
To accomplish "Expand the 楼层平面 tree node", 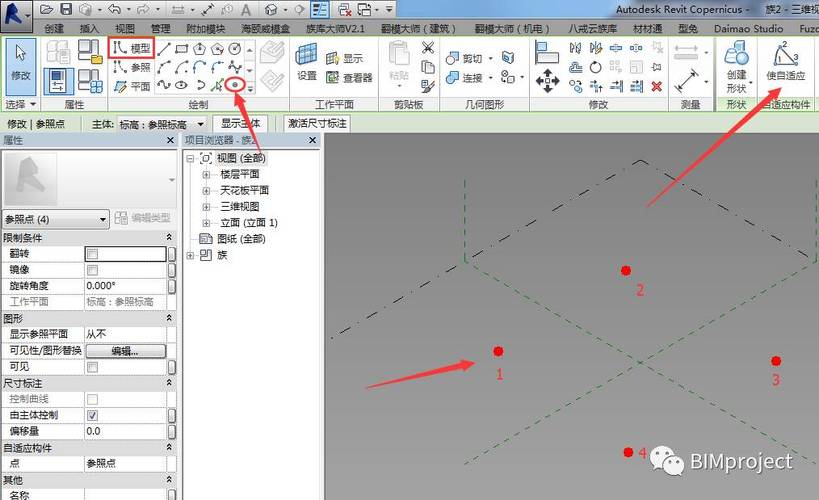I will pyautogui.click(x=207, y=174).
